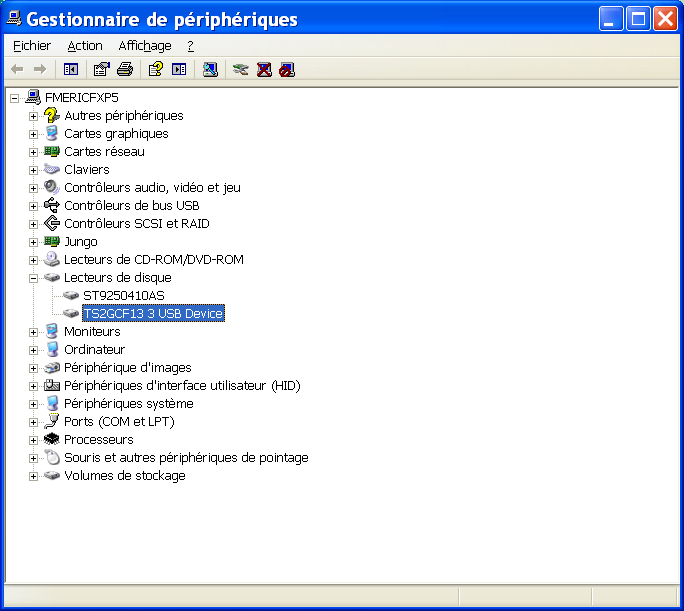The width and height of the screenshot is (684, 611).
Task: Select the Cartes graphiques label
Action: [x=116, y=133]
